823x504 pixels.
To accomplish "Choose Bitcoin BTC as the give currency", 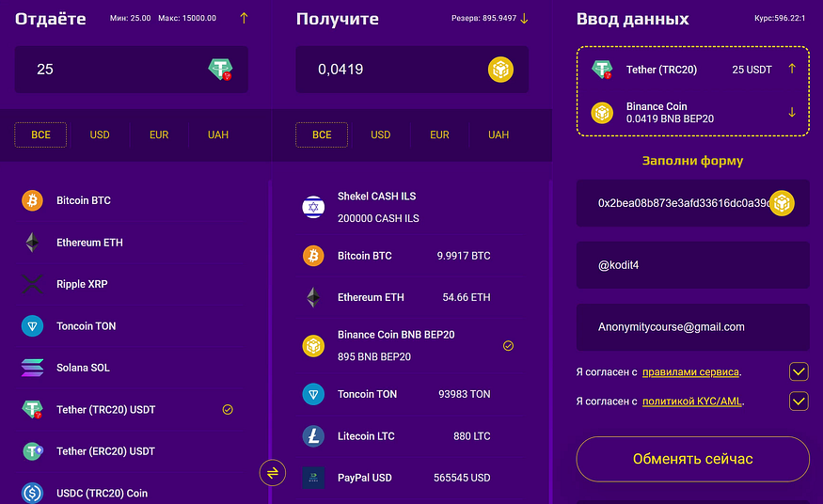I will pos(132,200).
